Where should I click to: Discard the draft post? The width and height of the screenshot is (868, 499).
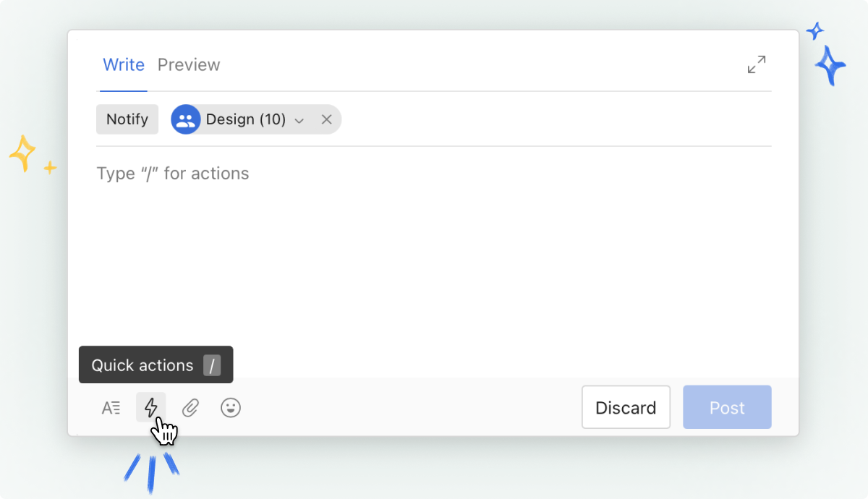[x=626, y=407]
